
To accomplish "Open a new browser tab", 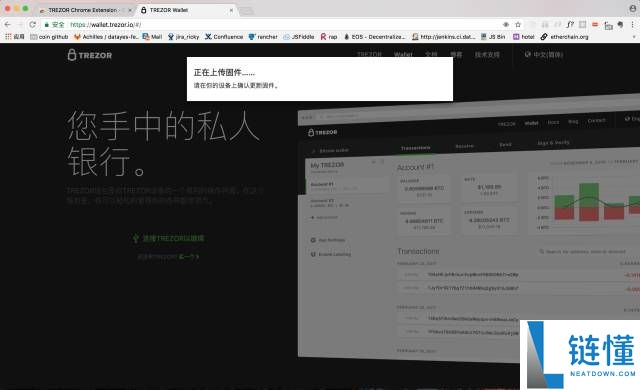I will 246,11.
